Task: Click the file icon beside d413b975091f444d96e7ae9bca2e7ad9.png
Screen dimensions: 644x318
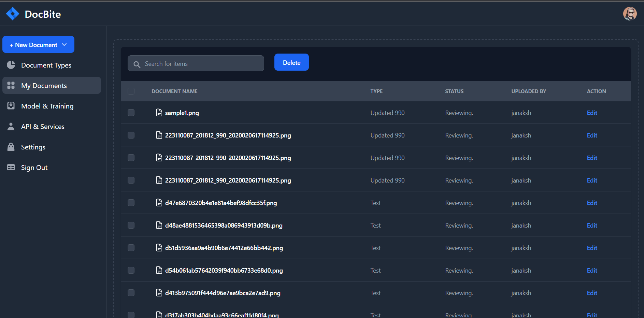Action: pyautogui.click(x=159, y=293)
